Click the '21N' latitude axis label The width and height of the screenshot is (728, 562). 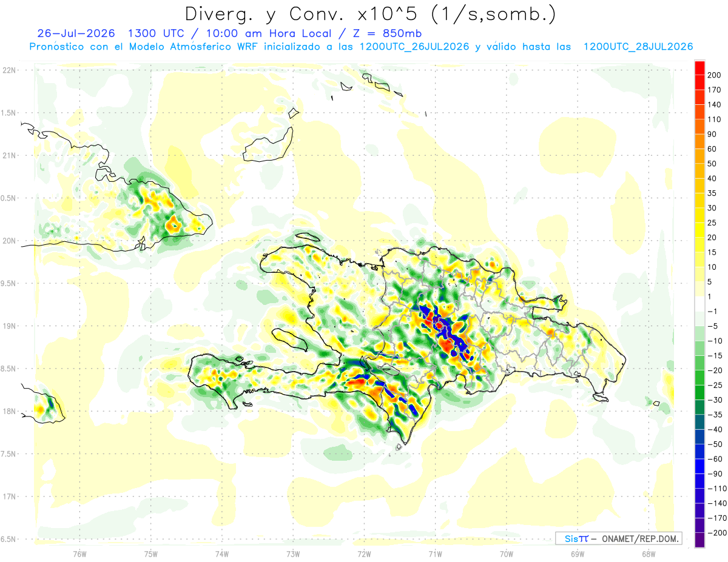(9, 155)
